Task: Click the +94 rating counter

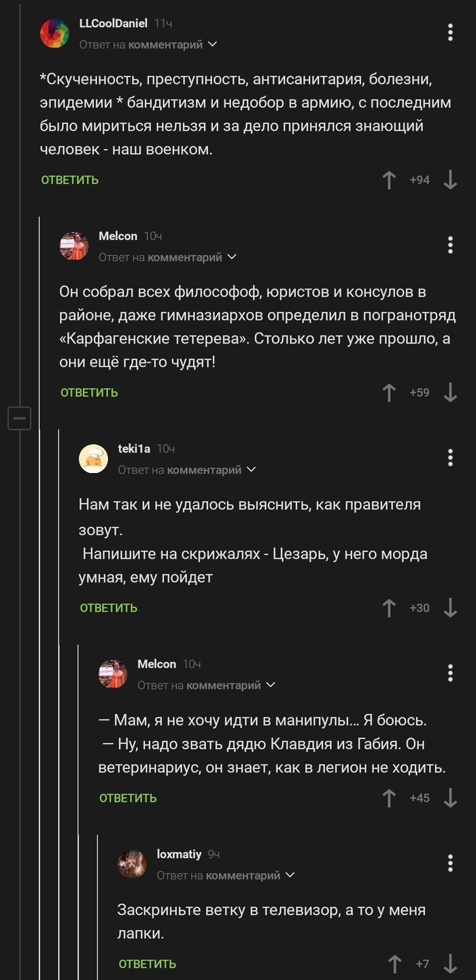Action: [419, 180]
